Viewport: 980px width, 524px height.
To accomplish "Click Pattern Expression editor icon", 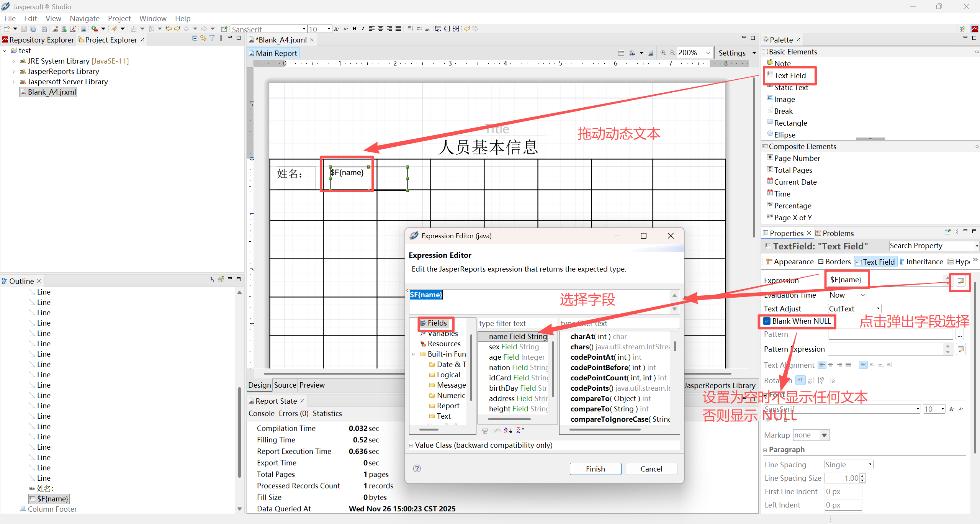I will coord(960,349).
